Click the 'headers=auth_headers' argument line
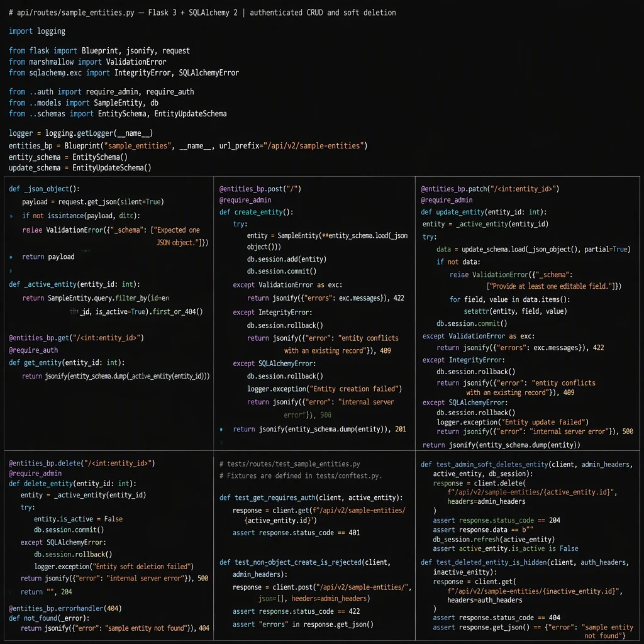Screen dimensions: 644x644 [x=485, y=600]
